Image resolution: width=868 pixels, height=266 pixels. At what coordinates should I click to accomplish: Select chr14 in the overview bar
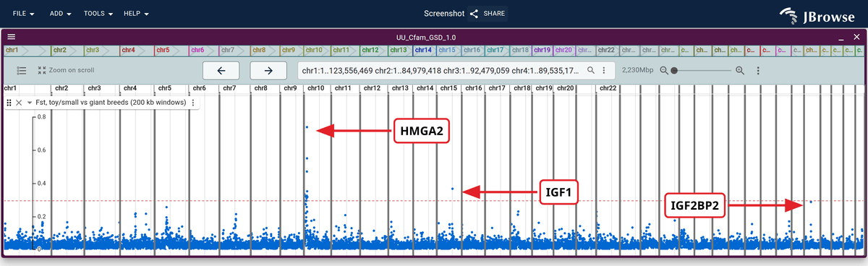coord(425,50)
